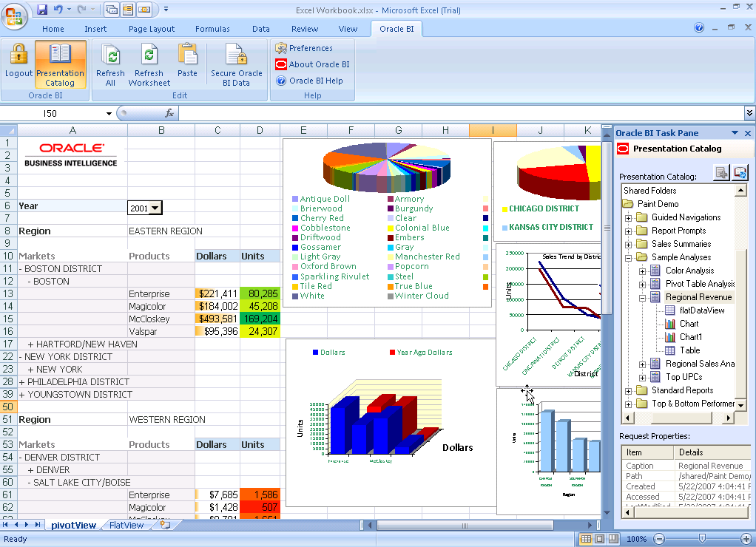Screen dimensions: 756x547
Task: Select the Chart item in catalog tree
Action: coord(689,324)
